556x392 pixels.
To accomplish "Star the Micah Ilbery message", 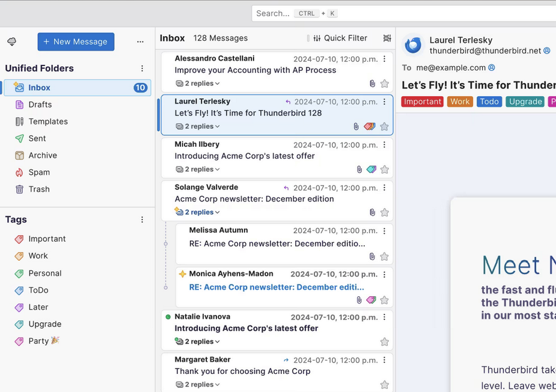I will [x=384, y=170].
